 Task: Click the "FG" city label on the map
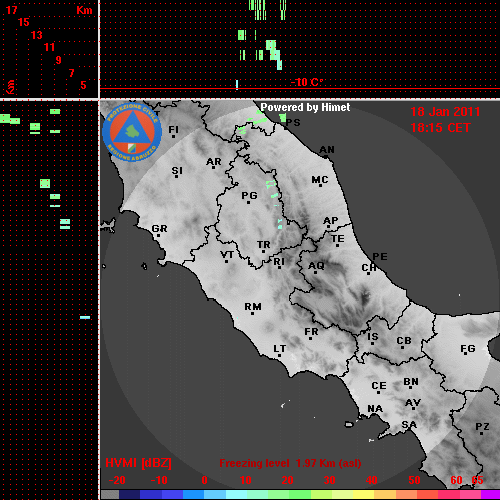click(x=468, y=349)
